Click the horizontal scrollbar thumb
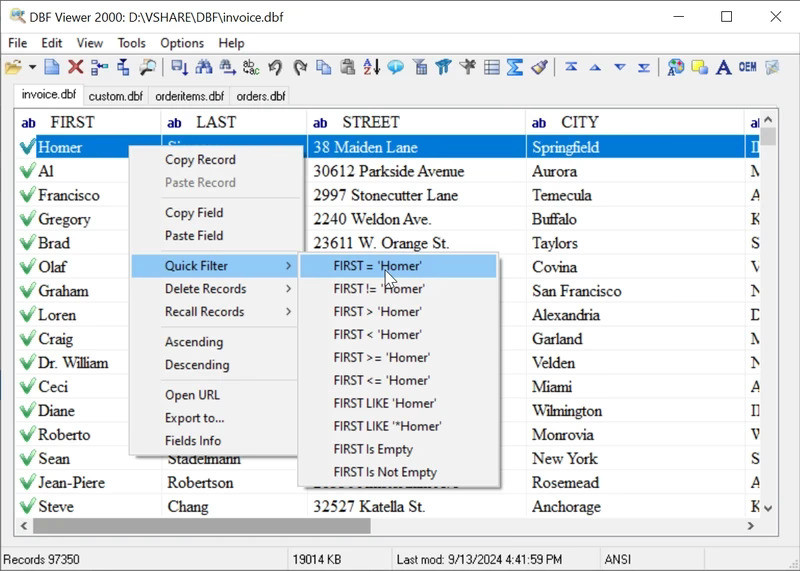The height and width of the screenshot is (571, 800). [x=202, y=526]
